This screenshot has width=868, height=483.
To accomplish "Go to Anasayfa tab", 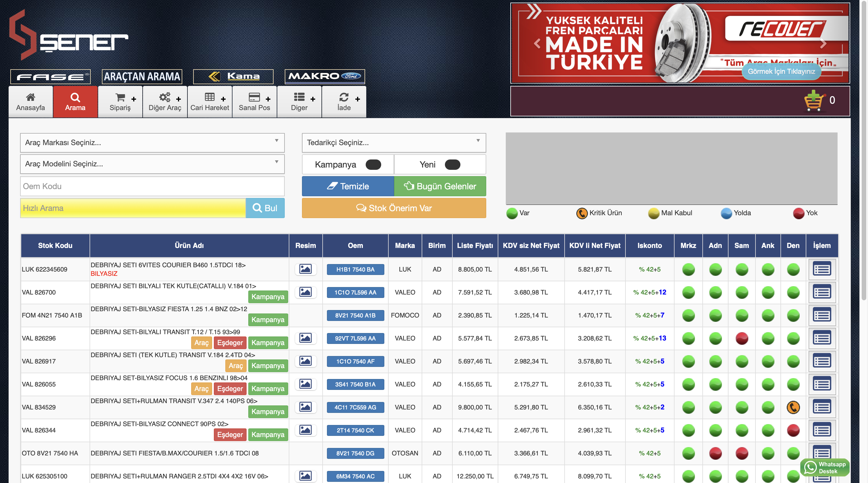I will [x=30, y=102].
